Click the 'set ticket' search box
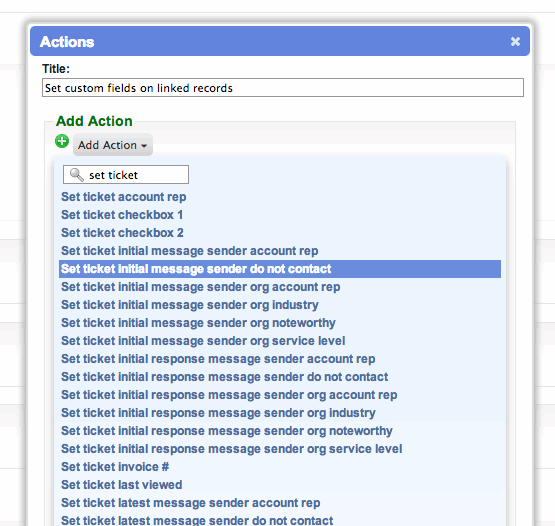 (x=126, y=175)
